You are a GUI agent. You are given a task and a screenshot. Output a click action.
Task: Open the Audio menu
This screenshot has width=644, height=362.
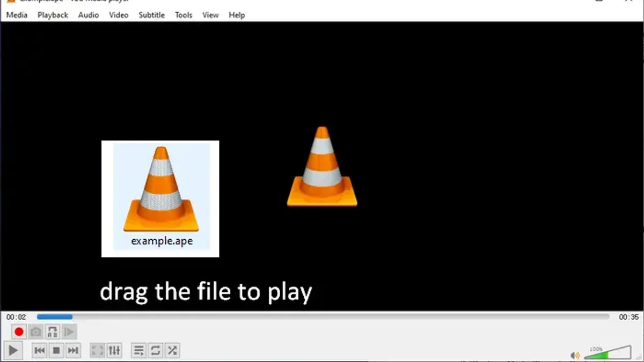(x=89, y=15)
